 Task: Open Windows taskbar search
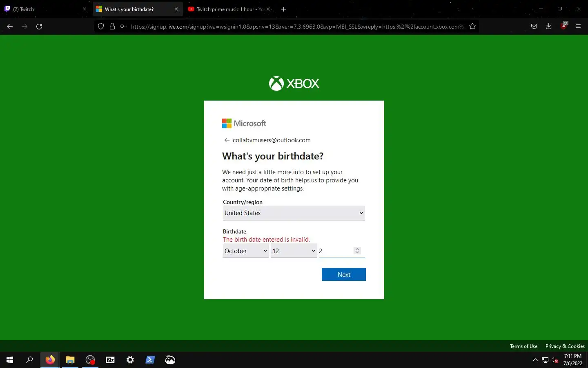[29, 360]
